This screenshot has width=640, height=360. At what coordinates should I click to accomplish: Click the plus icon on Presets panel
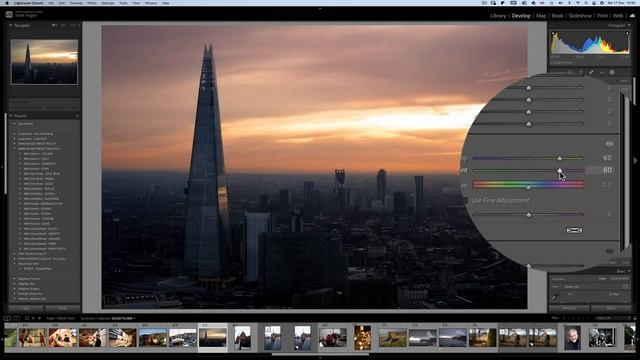[x=77, y=116]
